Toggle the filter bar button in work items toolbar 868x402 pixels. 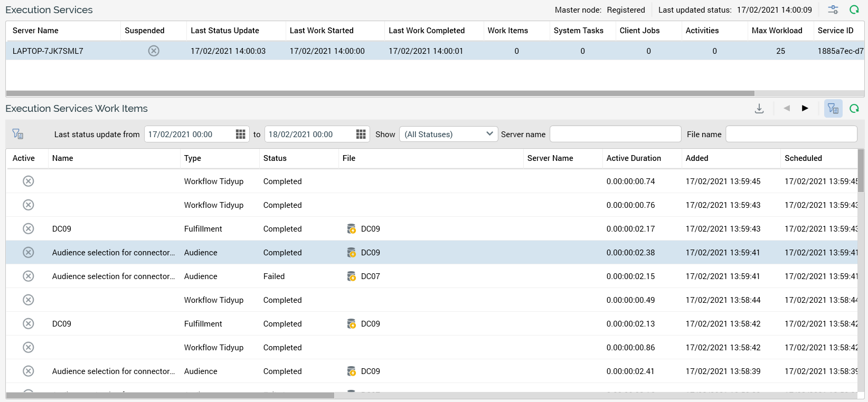pos(833,109)
